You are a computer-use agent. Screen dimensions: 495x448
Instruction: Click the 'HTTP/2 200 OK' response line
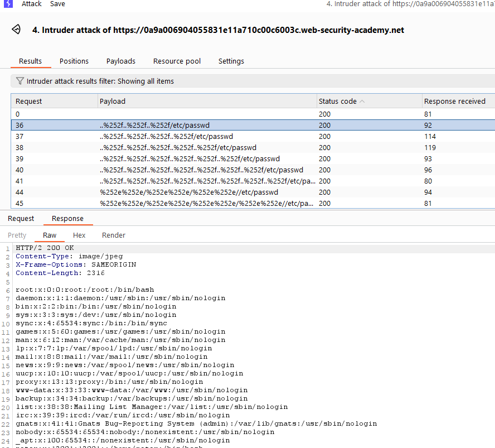(x=45, y=248)
